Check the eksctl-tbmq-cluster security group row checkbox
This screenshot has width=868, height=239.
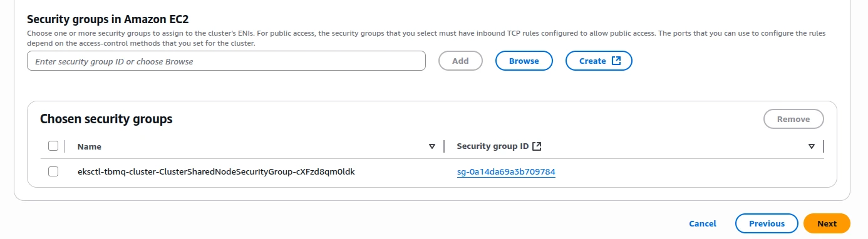click(53, 171)
